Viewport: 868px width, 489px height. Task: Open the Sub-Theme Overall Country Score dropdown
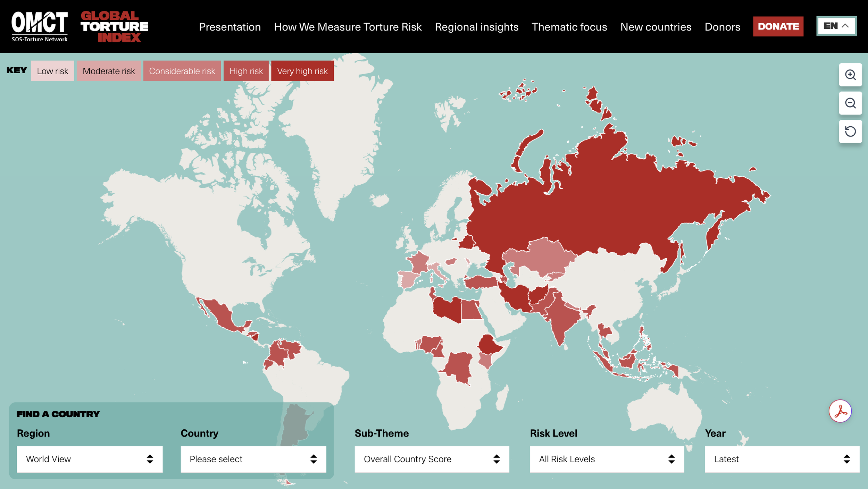(432, 459)
